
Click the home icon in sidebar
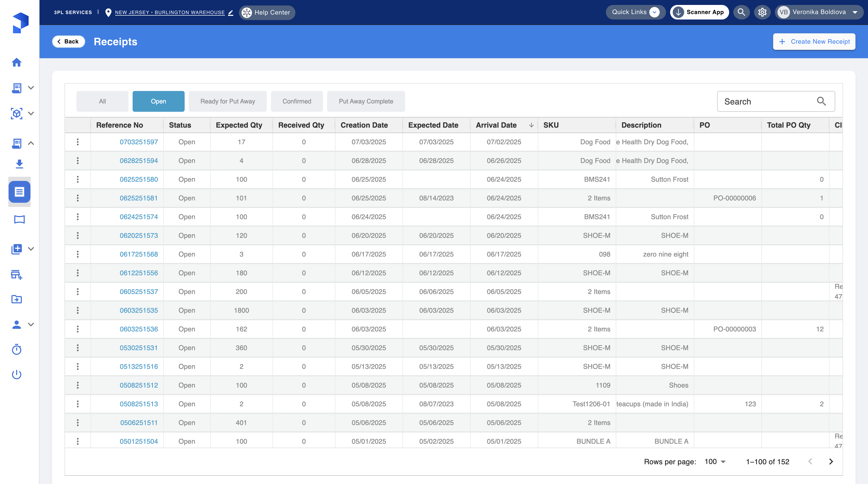click(16, 62)
